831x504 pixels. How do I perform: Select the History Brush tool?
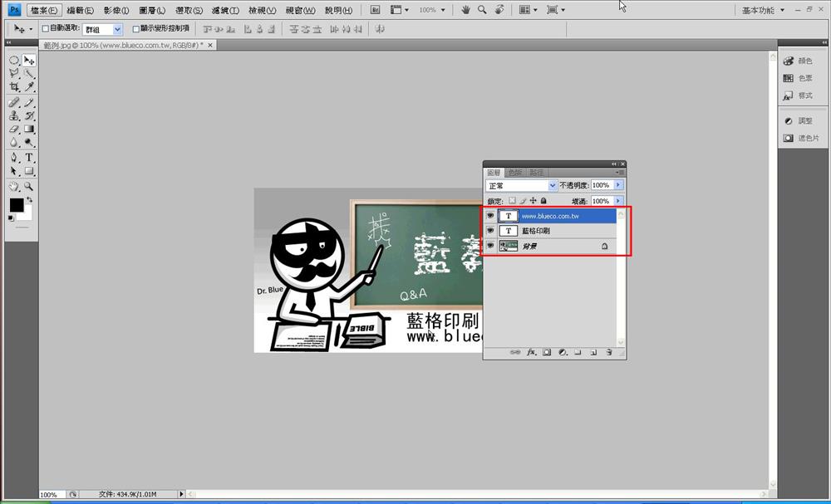pos(29,116)
